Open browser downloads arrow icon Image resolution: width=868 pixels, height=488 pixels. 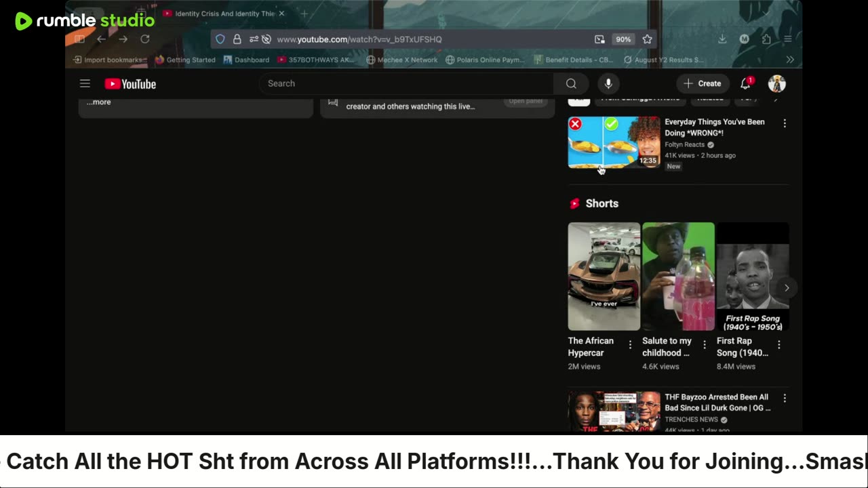click(x=722, y=39)
